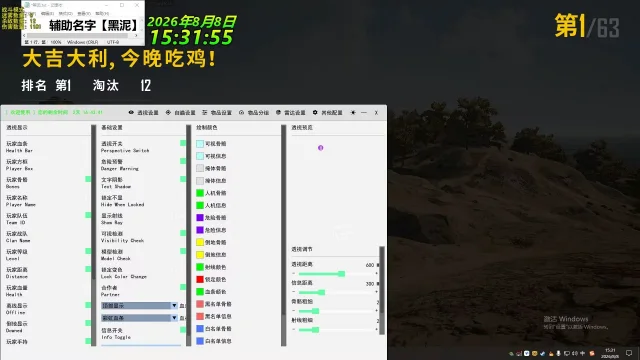
Task: Switch to the 自瞄设置 tab
Action: [180, 113]
